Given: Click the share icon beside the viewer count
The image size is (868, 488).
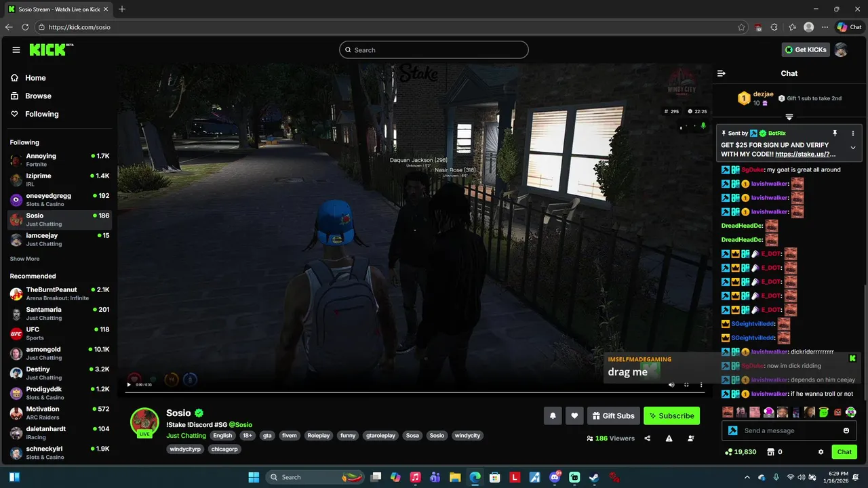Looking at the screenshot, I should (648, 439).
